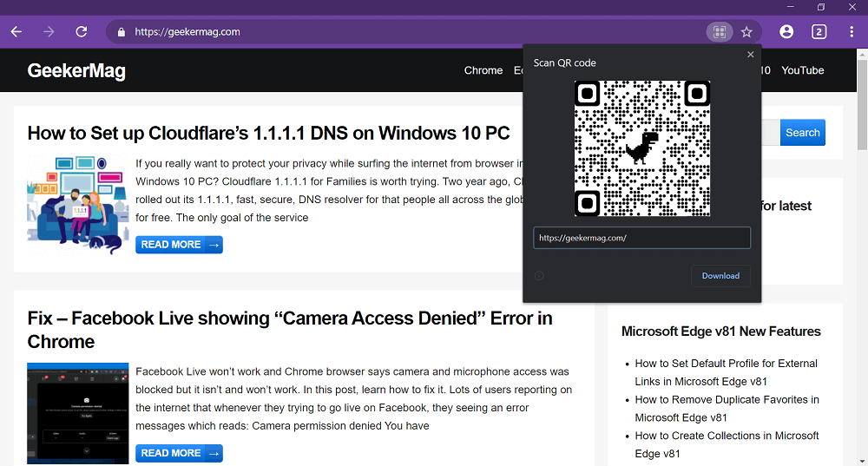Open 'How to Remove Duplicate Favorites' link
The width and height of the screenshot is (868, 466).
click(x=727, y=409)
